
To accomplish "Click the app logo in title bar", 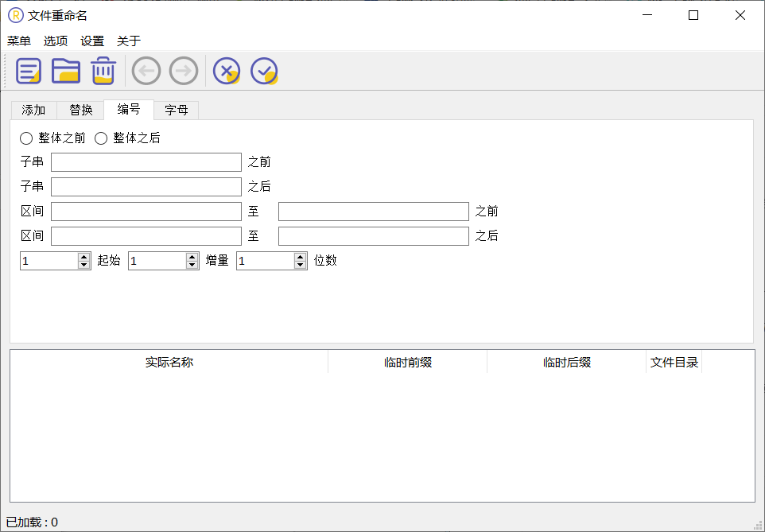I will click(15, 15).
